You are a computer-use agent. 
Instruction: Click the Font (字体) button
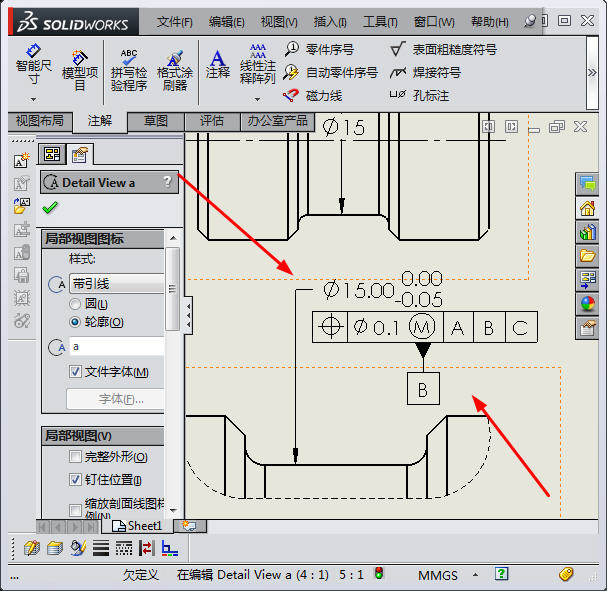[x=114, y=399]
